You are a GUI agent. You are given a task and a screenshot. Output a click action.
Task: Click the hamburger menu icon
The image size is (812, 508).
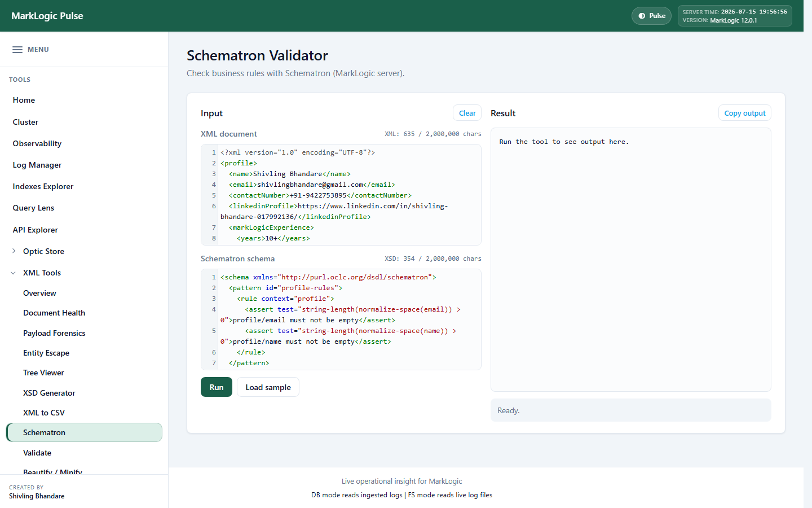point(17,50)
